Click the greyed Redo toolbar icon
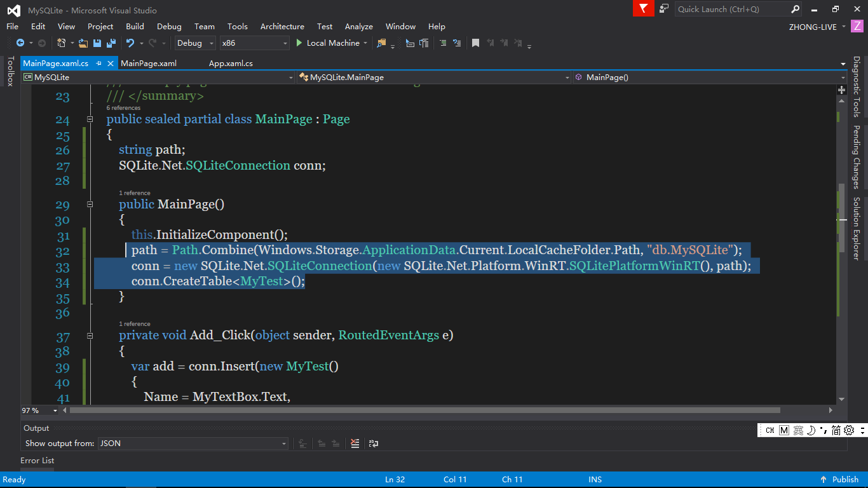868x488 pixels. click(x=152, y=43)
